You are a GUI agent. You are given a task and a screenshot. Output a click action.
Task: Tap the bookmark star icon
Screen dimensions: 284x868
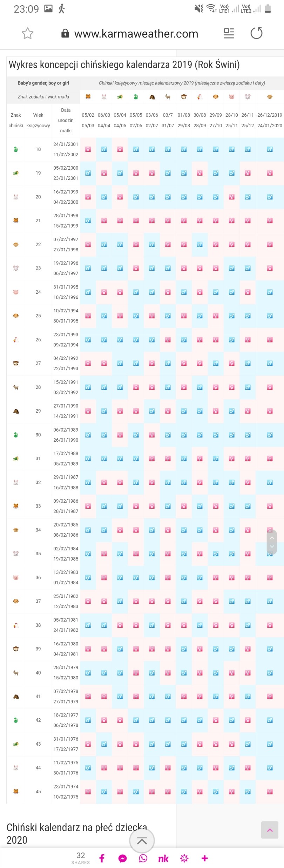(x=27, y=33)
